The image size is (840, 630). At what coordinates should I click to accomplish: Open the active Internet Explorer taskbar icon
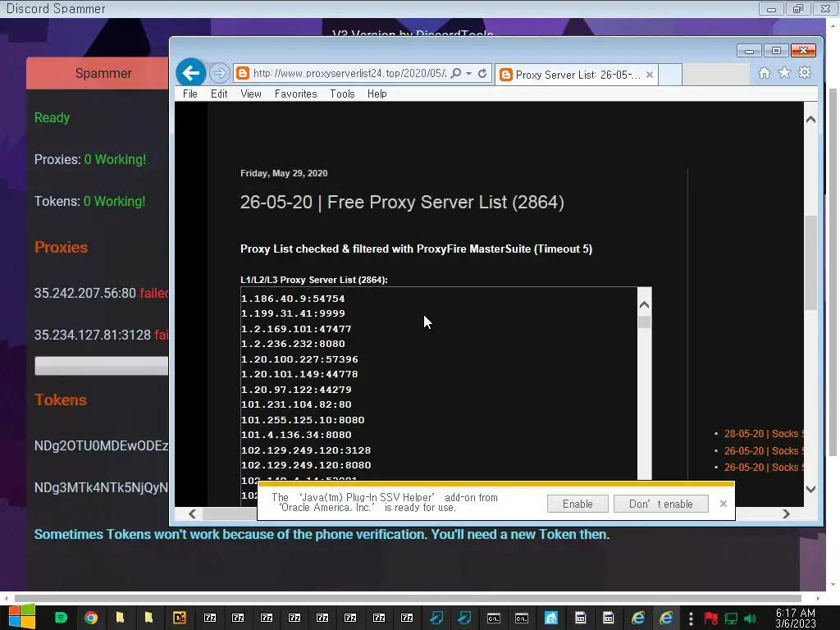click(x=666, y=618)
